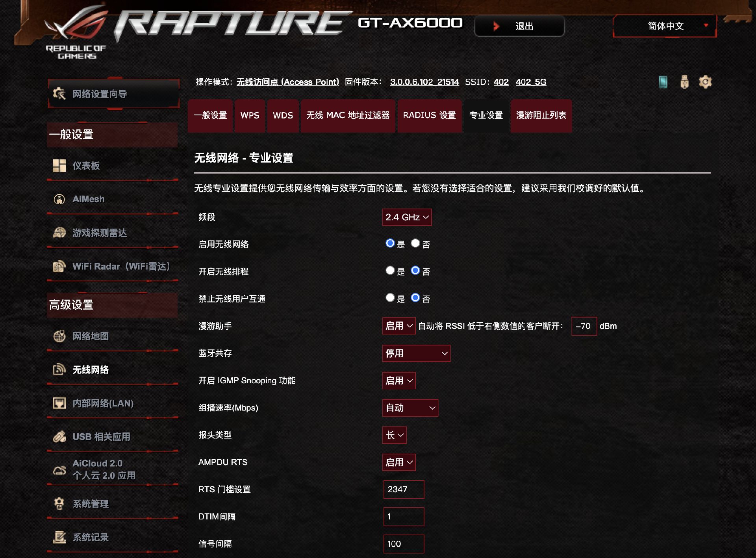Click the DTIM间隔 input field
This screenshot has width=756, height=558.
coord(404,516)
